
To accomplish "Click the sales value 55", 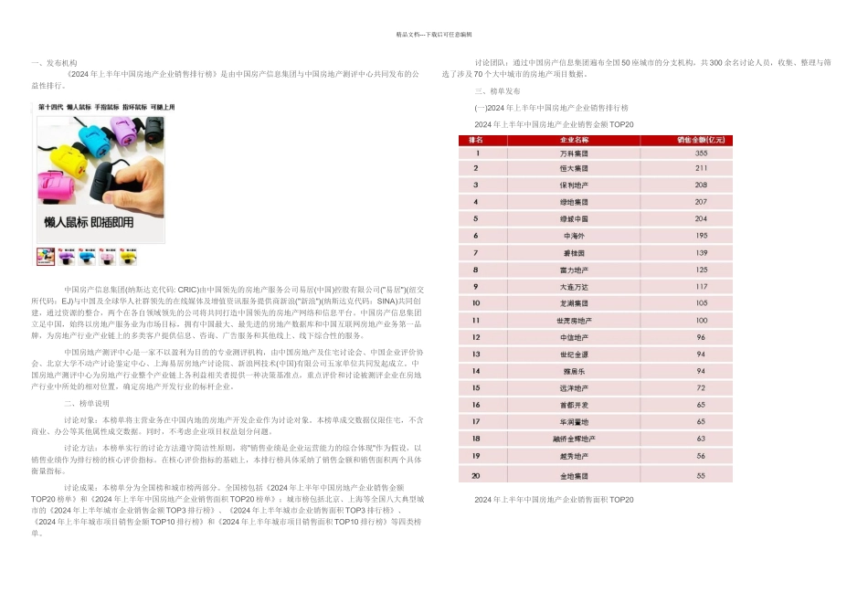I will (701, 475).
